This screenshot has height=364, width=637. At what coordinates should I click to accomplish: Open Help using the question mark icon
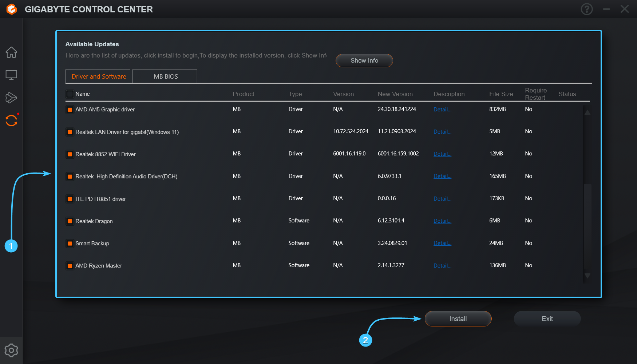click(x=586, y=9)
